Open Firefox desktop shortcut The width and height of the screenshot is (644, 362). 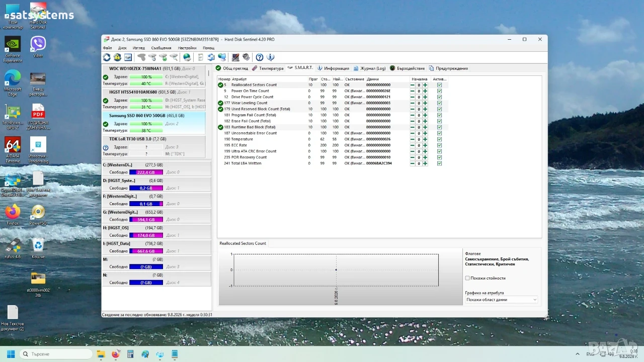13,215
